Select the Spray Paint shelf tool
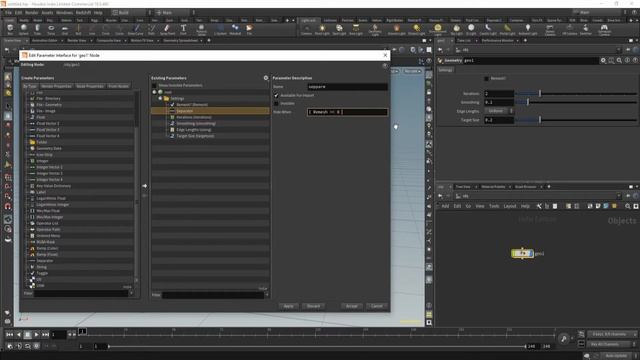The width and height of the screenshot is (640, 360). tap(167, 29)
